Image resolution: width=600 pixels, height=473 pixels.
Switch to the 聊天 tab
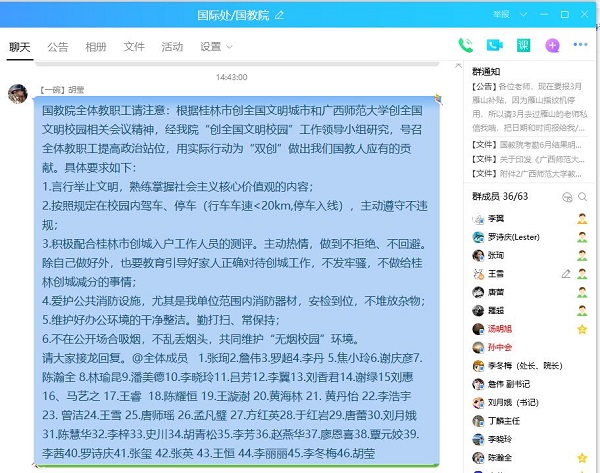[x=20, y=47]
